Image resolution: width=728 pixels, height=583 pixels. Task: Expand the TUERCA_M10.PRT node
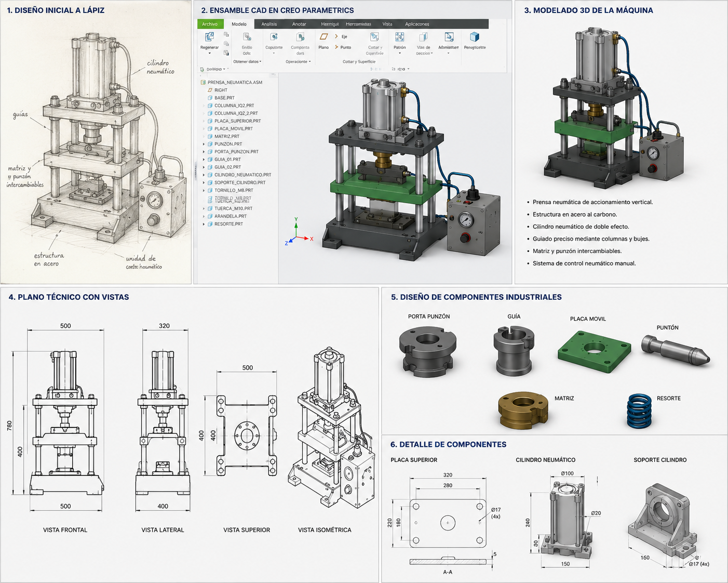(204, 208)
